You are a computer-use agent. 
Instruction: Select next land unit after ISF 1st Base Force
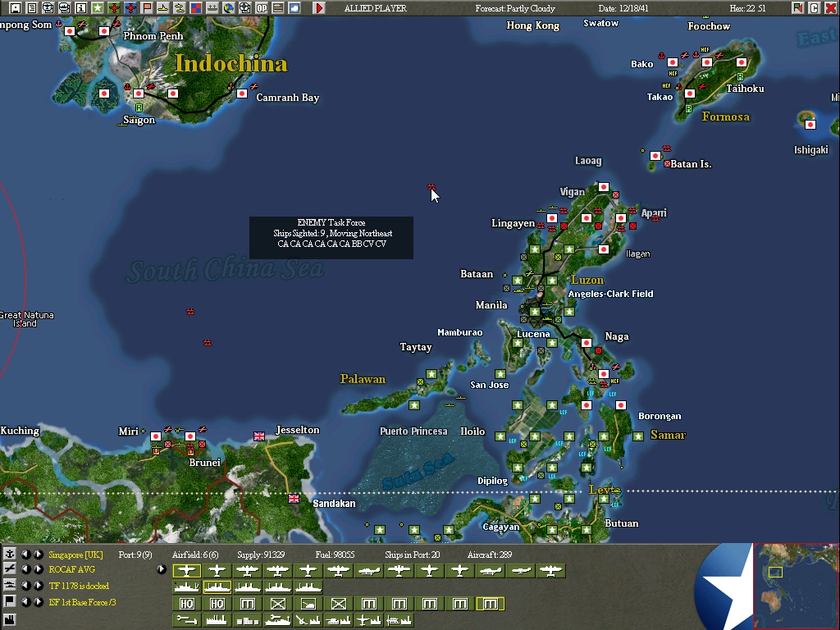click(38, 601)
